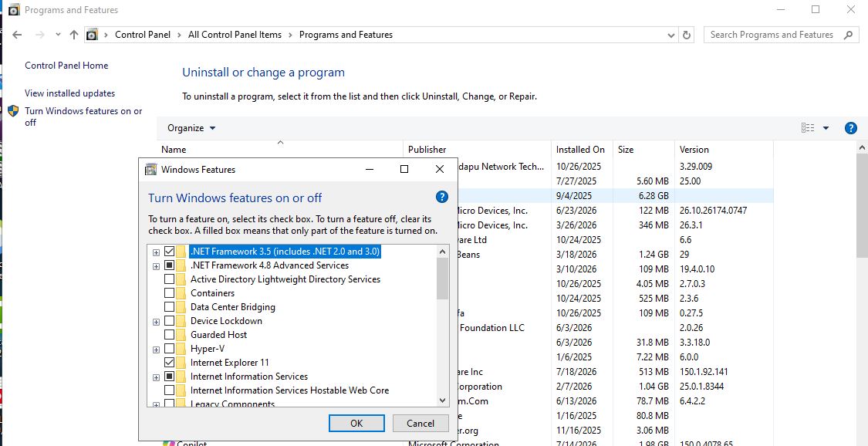868x446 pixels.
Task: Uncheck Internet Explorer 11 checkbox
Action: point(170,363)
